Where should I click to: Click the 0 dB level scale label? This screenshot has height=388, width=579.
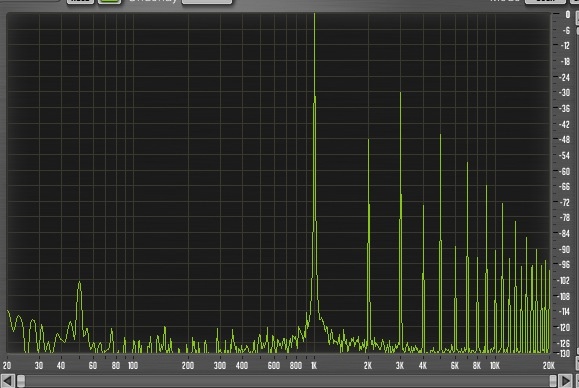(568, 14)
